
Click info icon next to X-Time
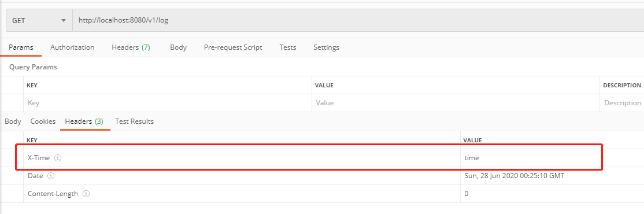point(58,158)
